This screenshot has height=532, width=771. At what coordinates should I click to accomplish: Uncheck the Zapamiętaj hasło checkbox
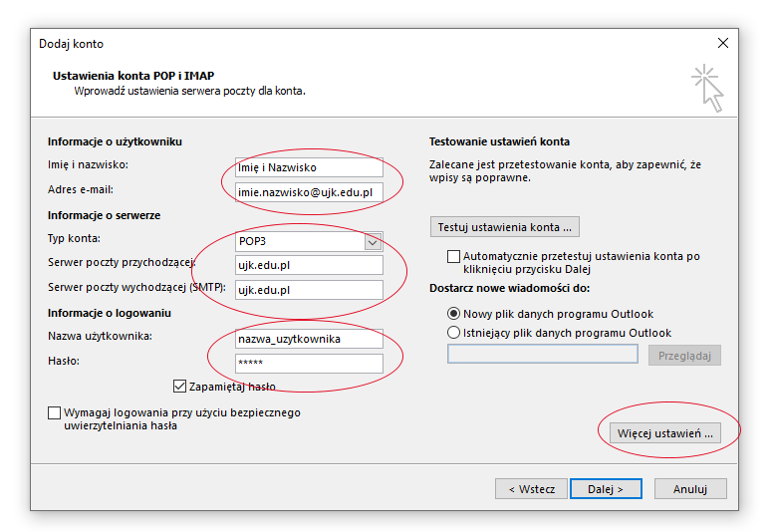[x=180, y=387]
